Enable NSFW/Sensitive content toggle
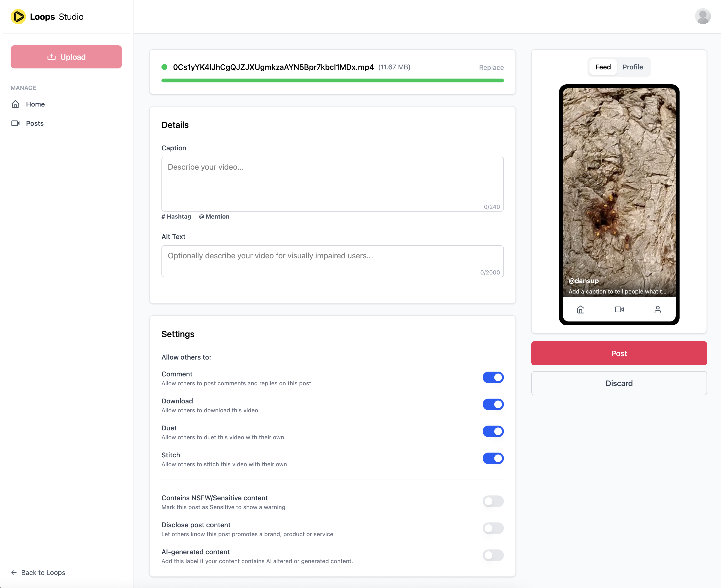Viewport: 721px width, 588px height. 493,501
